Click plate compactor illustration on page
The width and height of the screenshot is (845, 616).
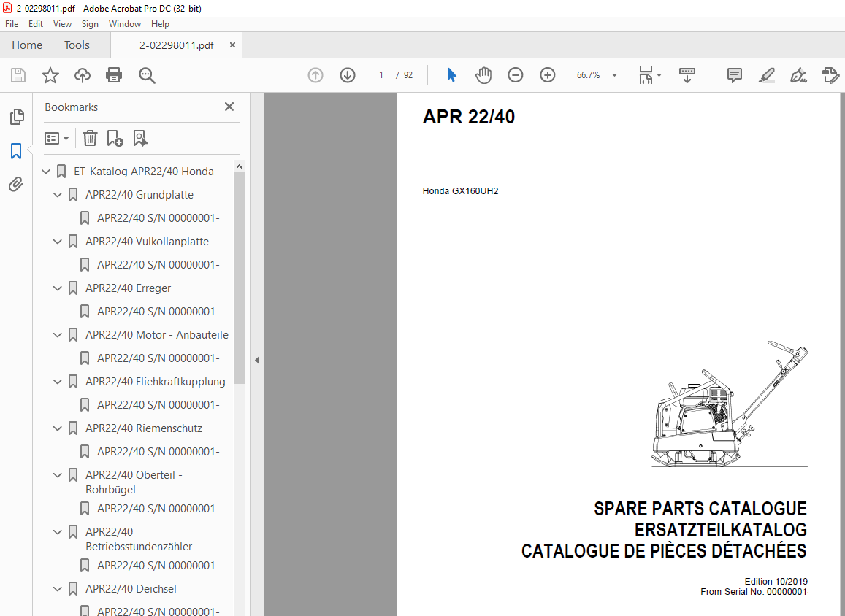(x=729, y=404)
